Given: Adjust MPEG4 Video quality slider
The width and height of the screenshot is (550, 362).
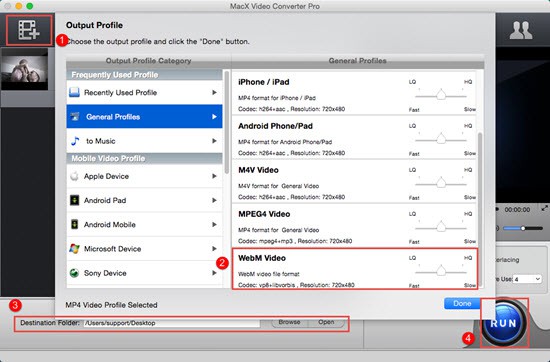Looking at the screenshot, I should [x=441, y=227].
